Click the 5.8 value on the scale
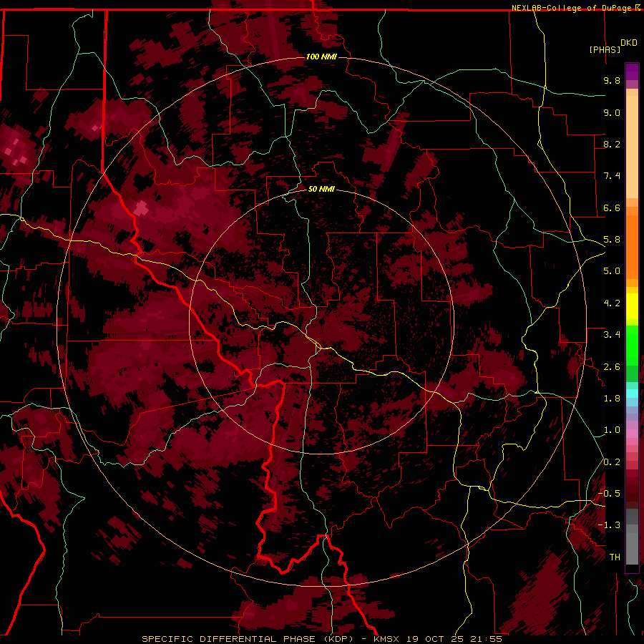This screenshot has height=644, width=644. pyautogui.click(x=612, y=240)
